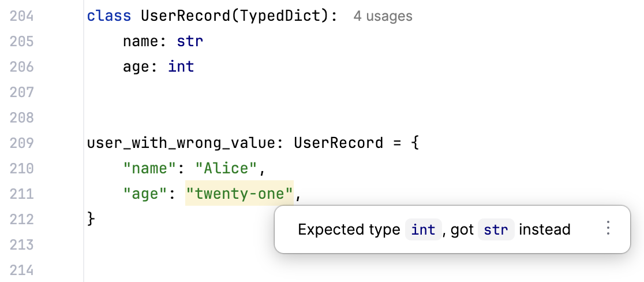Click the closing brace on line 212

coord(91,218)
